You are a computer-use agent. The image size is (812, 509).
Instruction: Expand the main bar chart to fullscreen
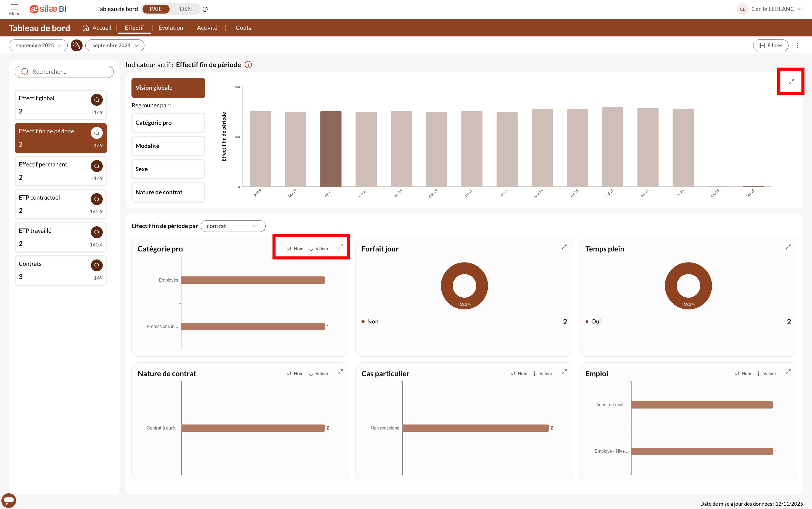791,81
